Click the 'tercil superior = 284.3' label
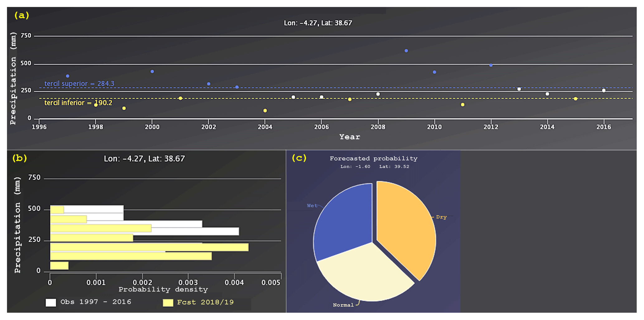Image resolution: width=644 pixels, height=320 pixels. [x=79, y=83]
